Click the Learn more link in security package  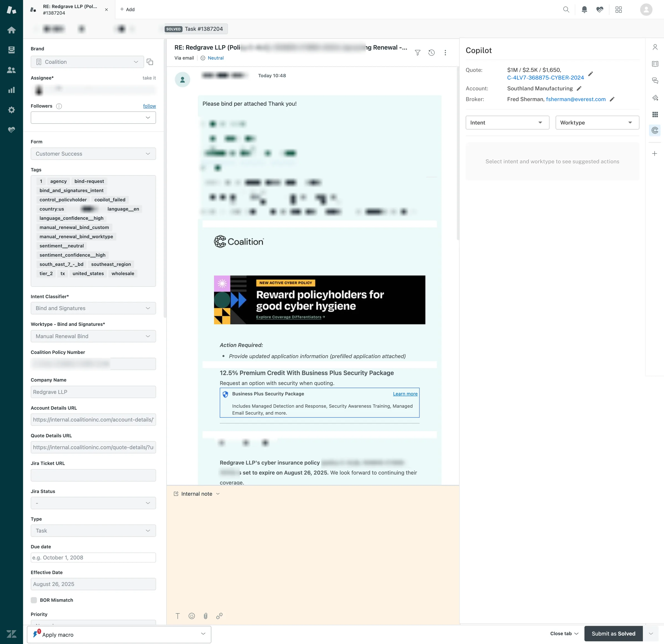click(x=405, y=394)
